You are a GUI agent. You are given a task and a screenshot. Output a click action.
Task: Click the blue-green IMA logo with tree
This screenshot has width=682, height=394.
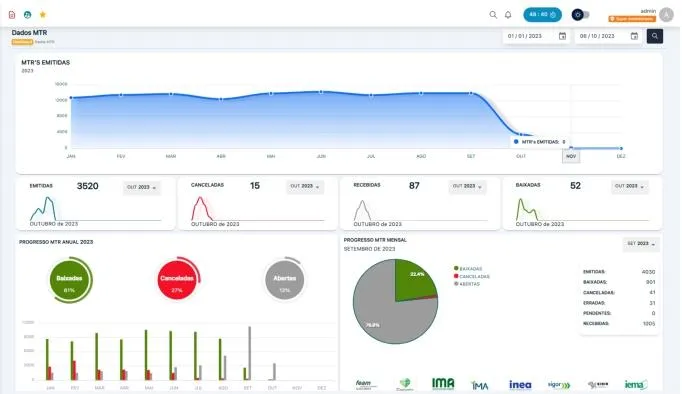(480, 385)
